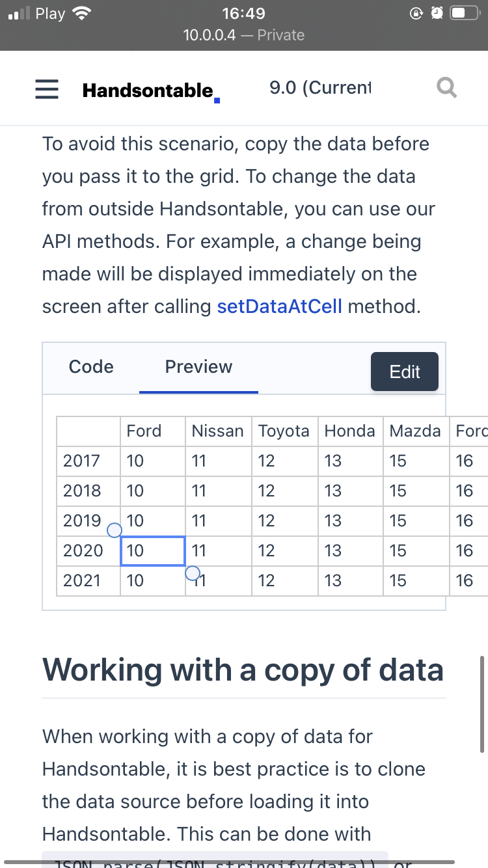
Task: Follow the setDataAtCell link
Action: [278, 306]
